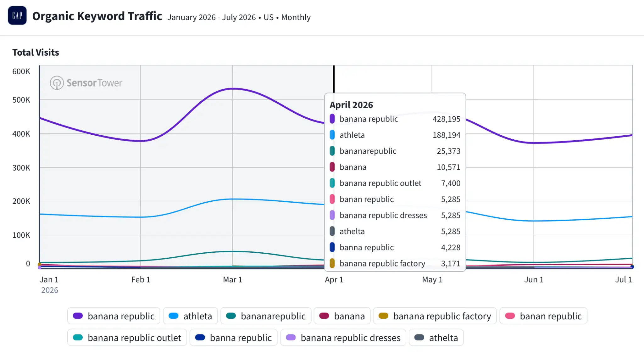Click the banna republic value 4,228

(451, 247)
